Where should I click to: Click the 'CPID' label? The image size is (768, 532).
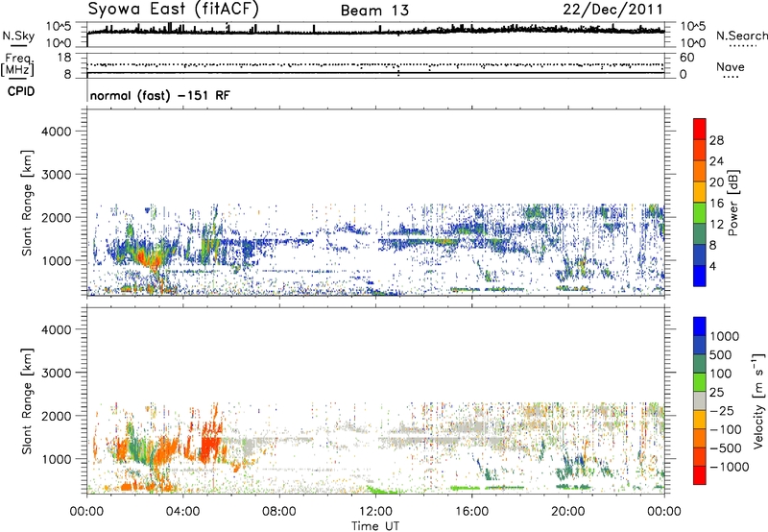pyautogui.click(x=21, y=91)
